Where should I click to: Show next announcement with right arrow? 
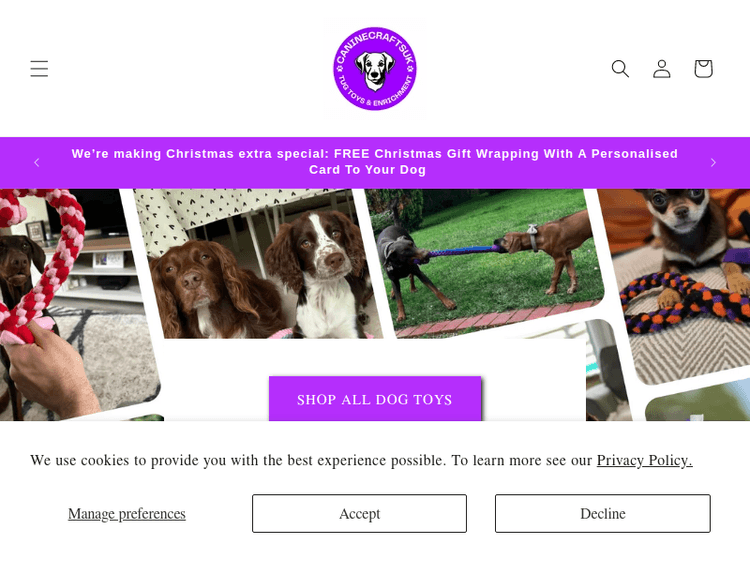(x=713, y=163)
